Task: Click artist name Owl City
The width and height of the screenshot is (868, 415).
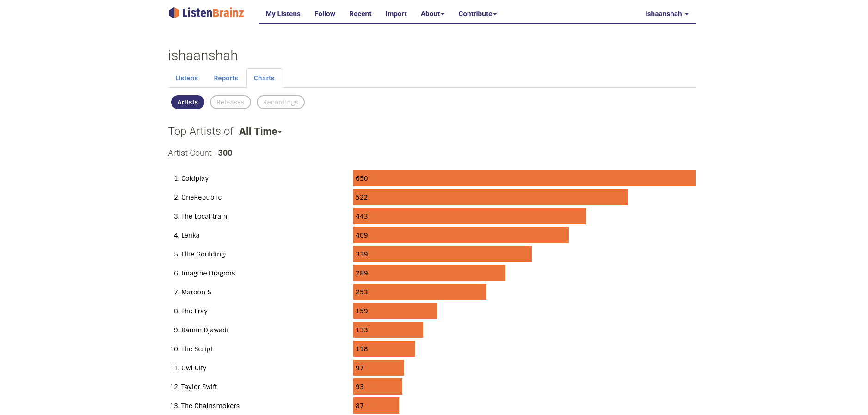Action: 194,368
